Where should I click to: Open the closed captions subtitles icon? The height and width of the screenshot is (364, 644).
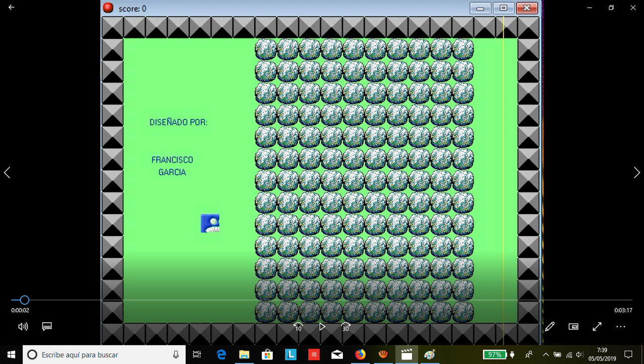(47, 326)
